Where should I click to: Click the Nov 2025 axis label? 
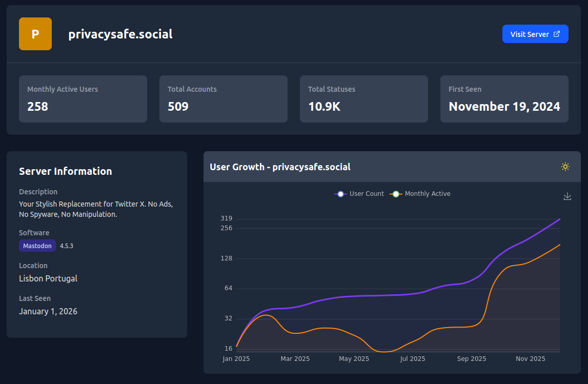pos(531,359)
